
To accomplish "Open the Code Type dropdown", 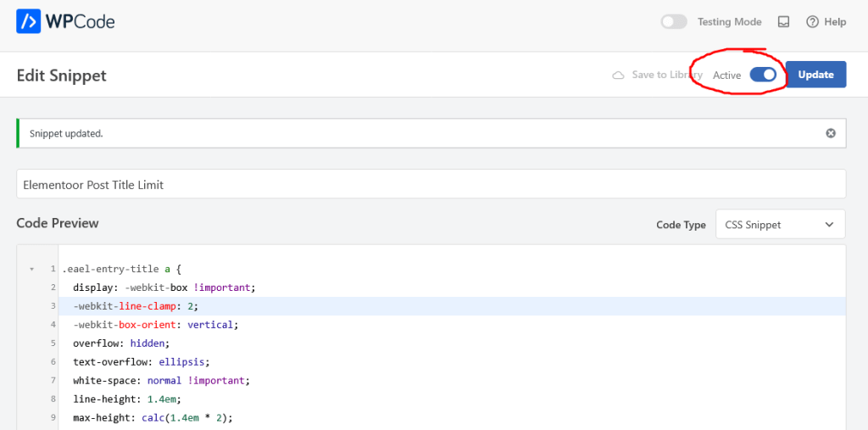I will 781,225.
